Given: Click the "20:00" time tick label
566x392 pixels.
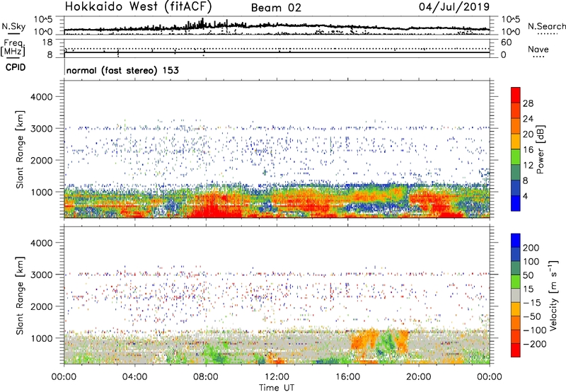Looking at the screenshot, I should (418, 376).
